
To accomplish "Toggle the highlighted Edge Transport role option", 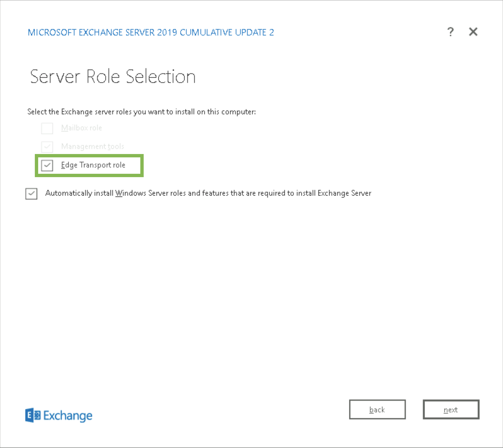I will (x=47, y=165).
